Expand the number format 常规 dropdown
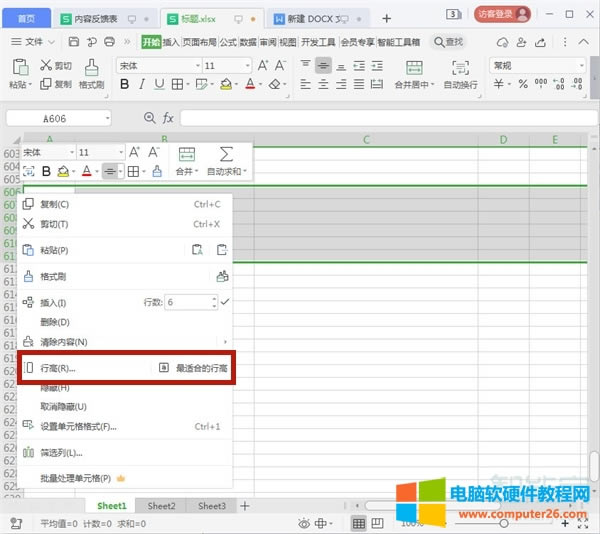The image size is (600, 534). (583, 65)
